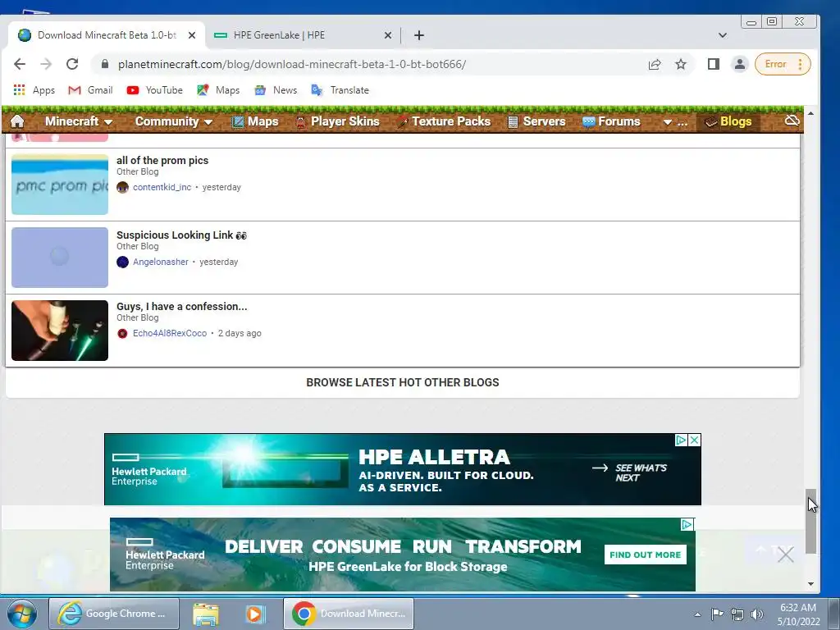Open Apps bookmark shortcut

coord(34,90)
